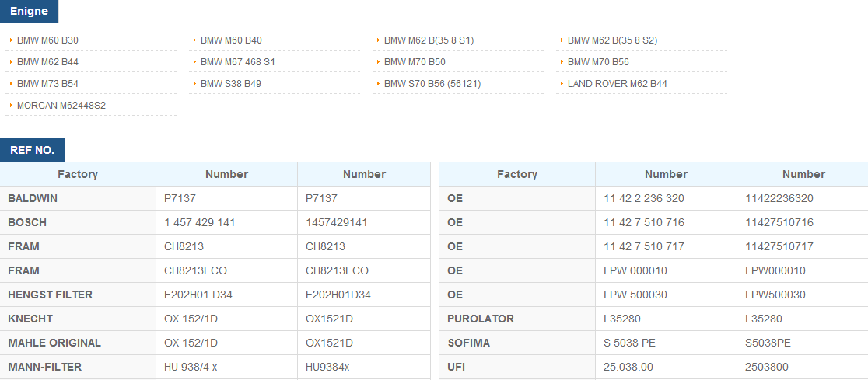The image size is (868, 380).
Task: Select BMW S70 B56 (56121) link
Action: pos(432,83)
